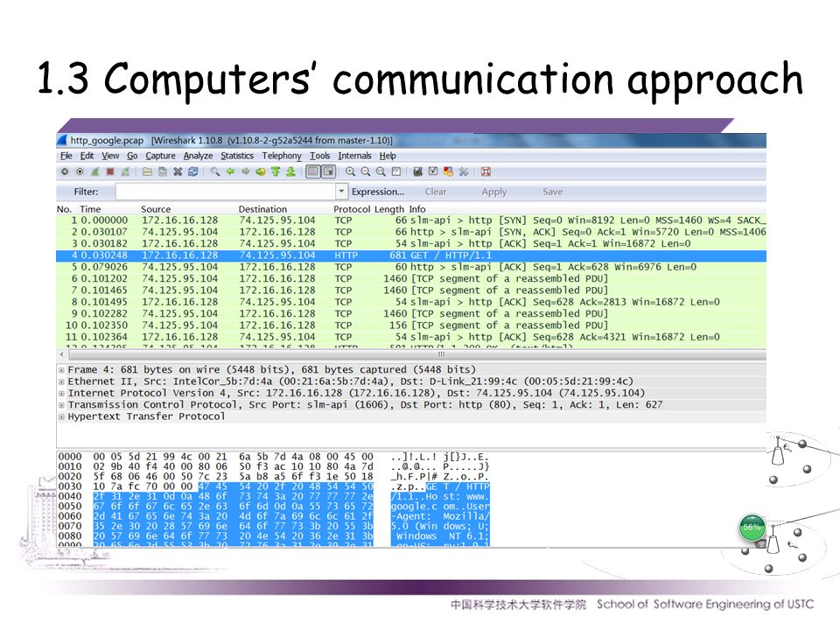Open the Statistics menu
Image resolution: width=840 pixels, height=630 pixels.
(x=237, y=156)
